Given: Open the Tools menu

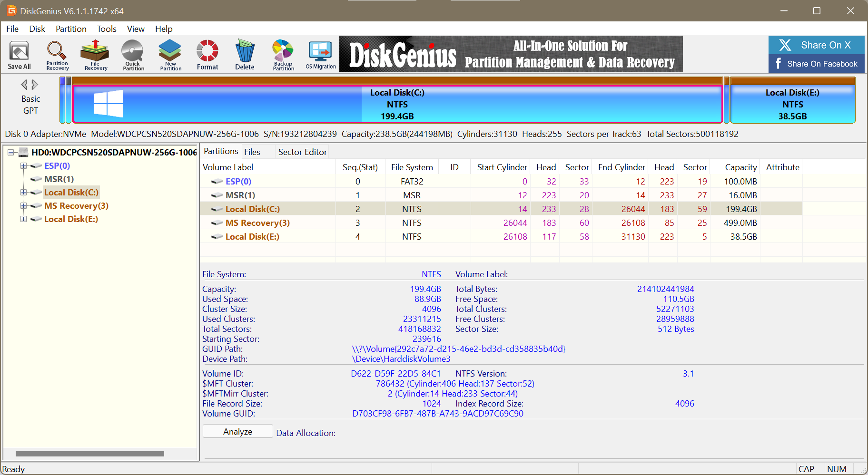Looking at the screenshot, I should (x=107, y=29).
